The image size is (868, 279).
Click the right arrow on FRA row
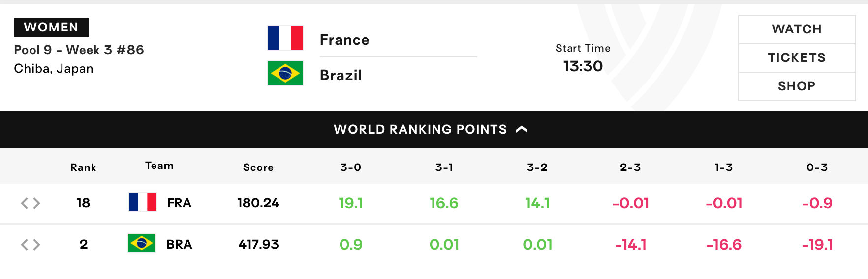[x=36, y=203]
